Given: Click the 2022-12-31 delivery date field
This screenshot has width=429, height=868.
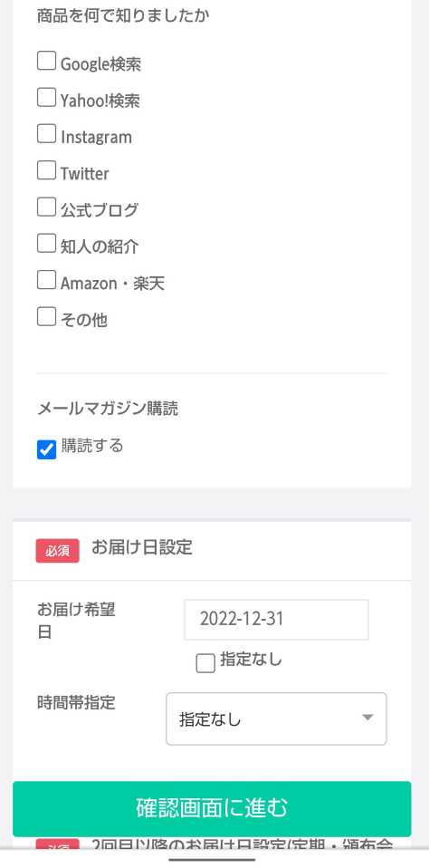Looking at the screenshot, I should [x=276, y=620].
